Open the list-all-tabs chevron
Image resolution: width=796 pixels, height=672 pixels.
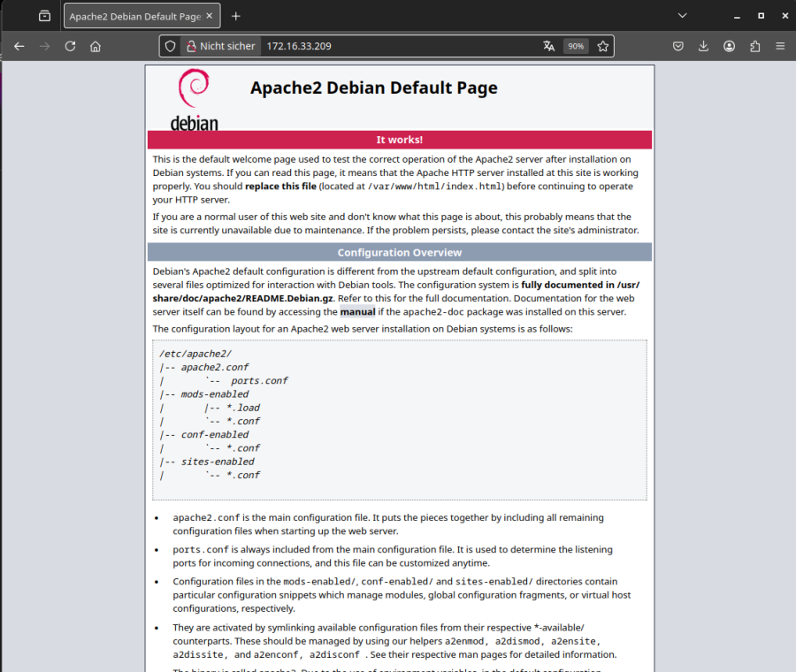click(x=683, y=15)
